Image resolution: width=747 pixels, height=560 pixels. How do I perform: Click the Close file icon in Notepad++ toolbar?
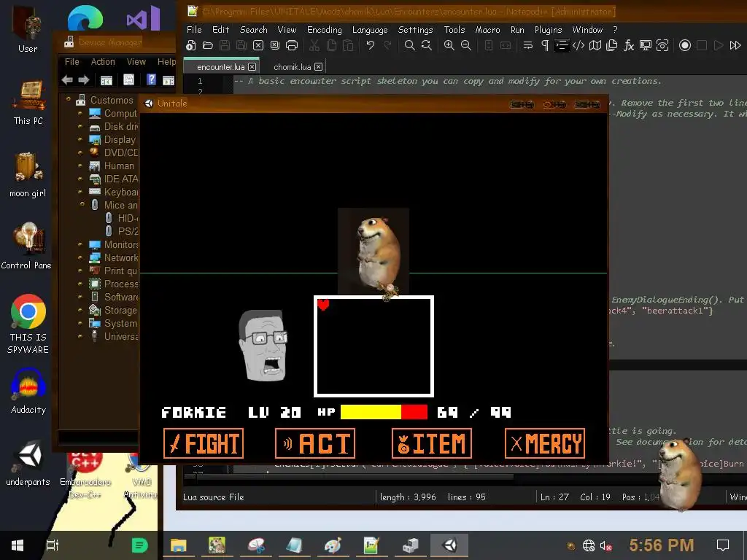click(x=258, y=45)
